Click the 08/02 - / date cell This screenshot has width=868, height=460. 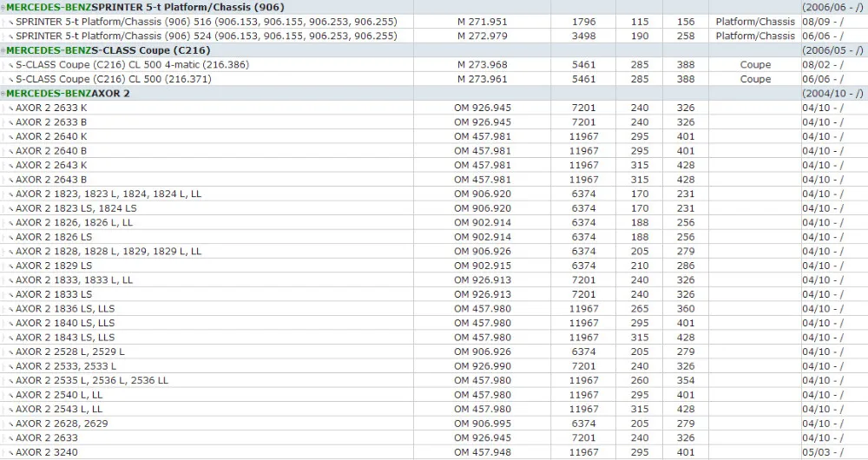(823, 65)
